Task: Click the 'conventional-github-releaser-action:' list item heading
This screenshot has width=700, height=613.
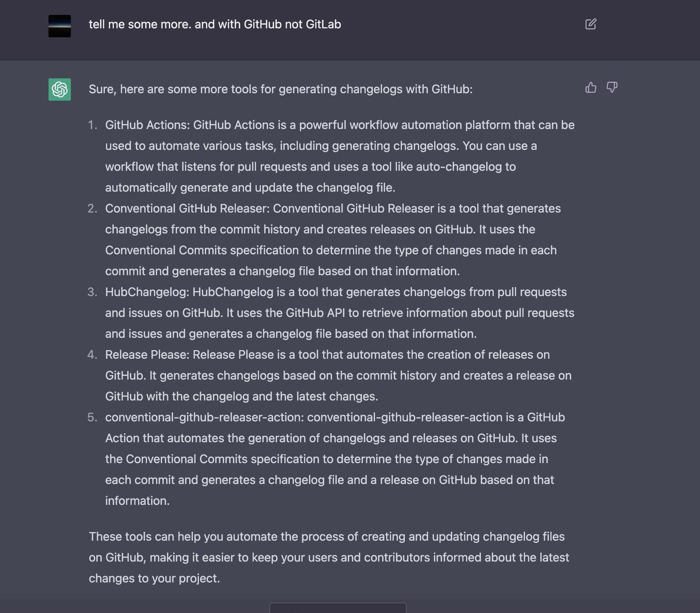Action: (204, 417)
